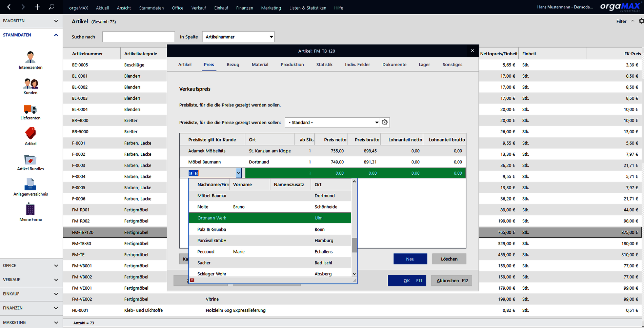Open the Office menu
Viewport: 644px width, 328px height.
(178, 8)
